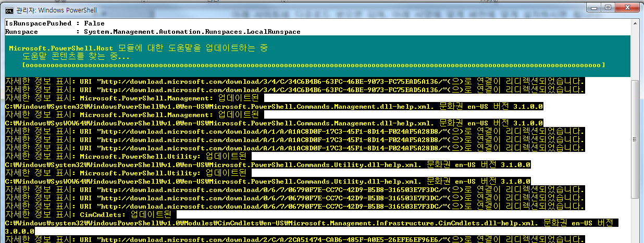Click the System32 Management.dll-help.xml path line
The image size is (644, 243).
pyautogui.click(x=274, y=107)
